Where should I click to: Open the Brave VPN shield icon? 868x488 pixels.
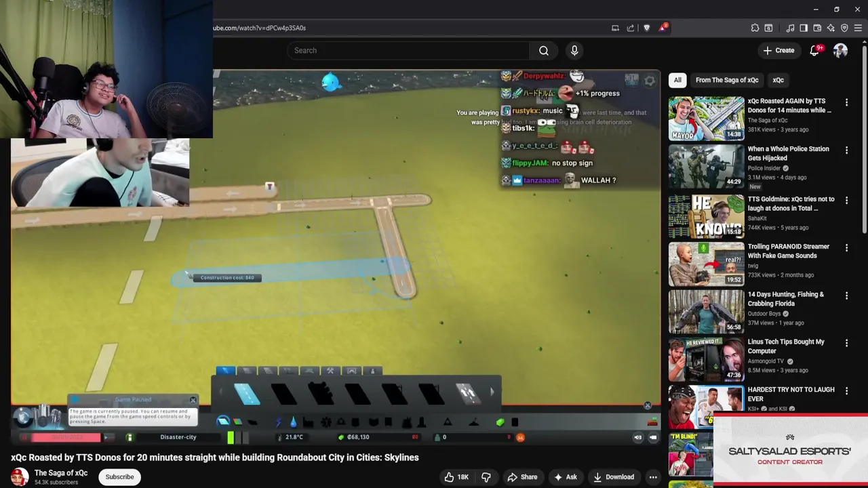pos(844,28)
